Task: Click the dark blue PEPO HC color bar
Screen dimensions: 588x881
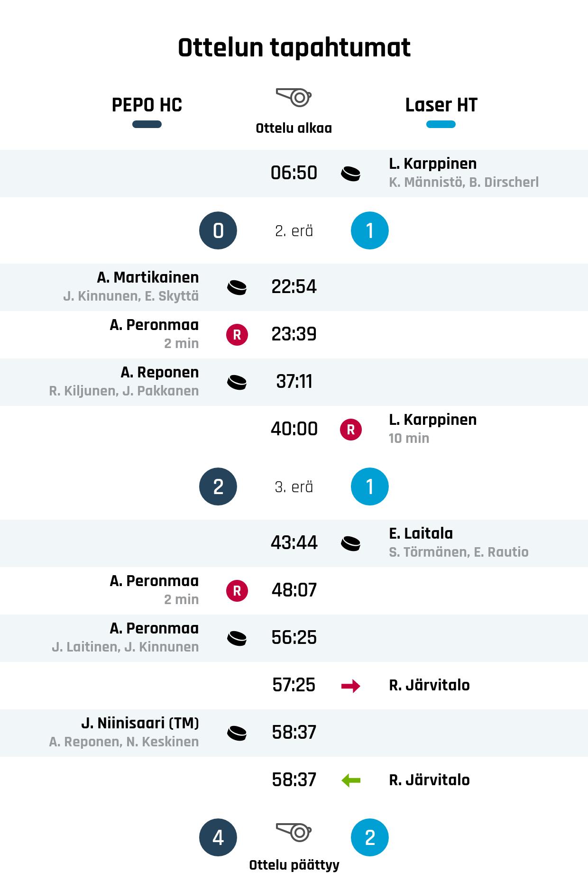Action: 147,124
